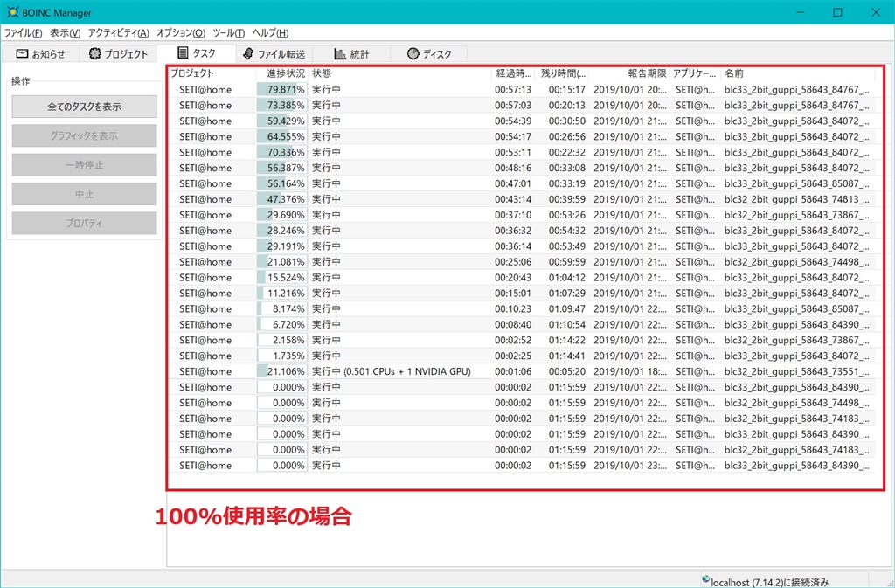Switch to the ディスク tab
This screenshot has width=895, height=588.
pyautogui.click(x=429, y=54)
